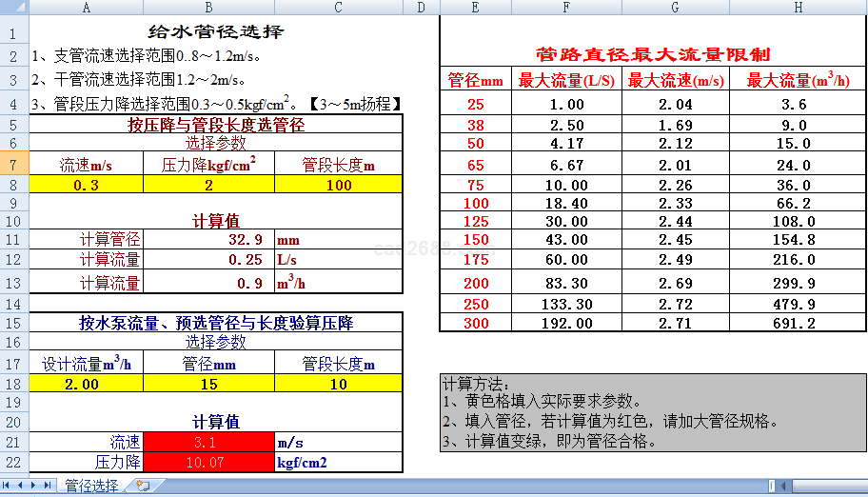The width and height of the screenshot is (868, 497).
Task: Click the previous-sheet navigation arrow
Action: 21,486
